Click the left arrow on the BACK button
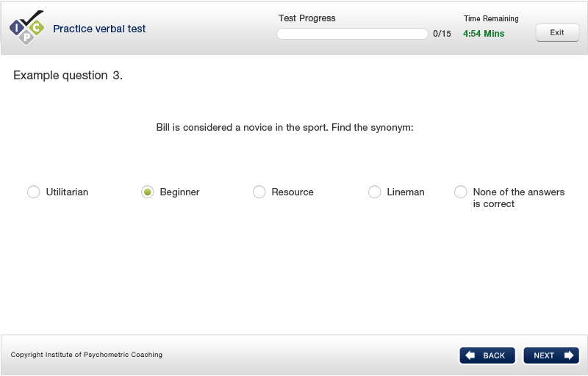588x376 pixels. point(470,355)
